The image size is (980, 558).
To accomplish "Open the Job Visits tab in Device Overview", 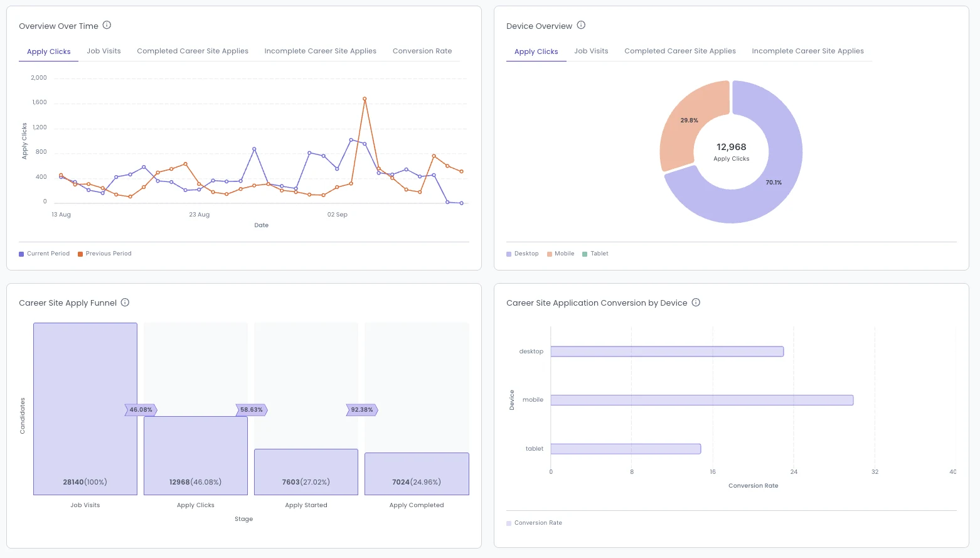I will click(x=591, y=51).
